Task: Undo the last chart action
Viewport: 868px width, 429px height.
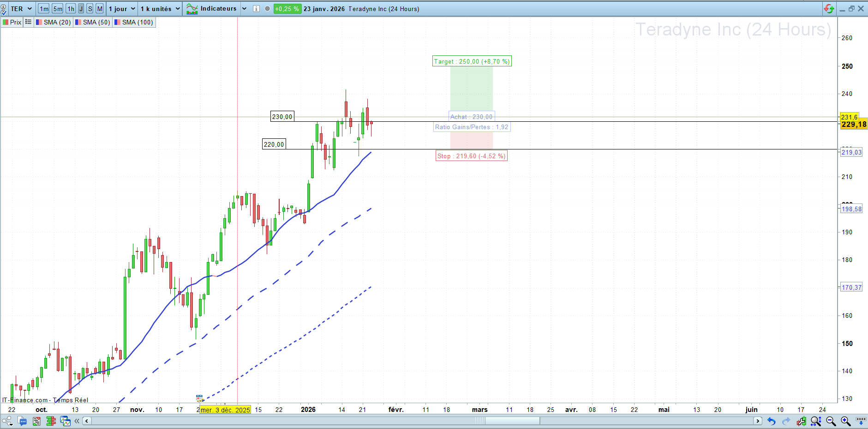Action: click(x=771, y=421)
